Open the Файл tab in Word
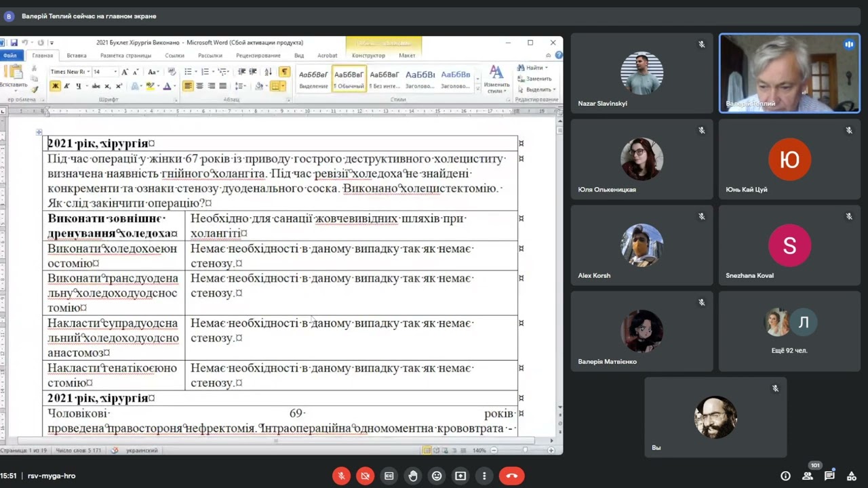Image resolution: width=868 pixels, height=488 pixels. point(10,56)
